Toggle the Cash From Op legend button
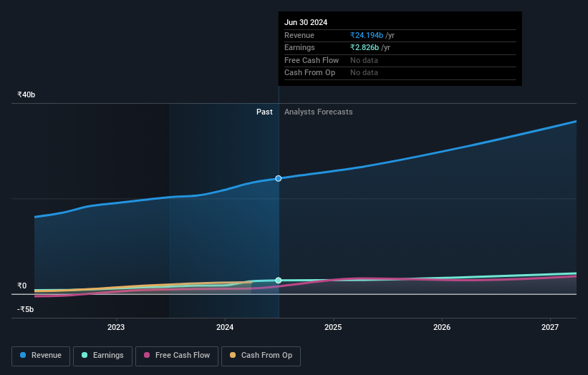 tap(261, 356)
